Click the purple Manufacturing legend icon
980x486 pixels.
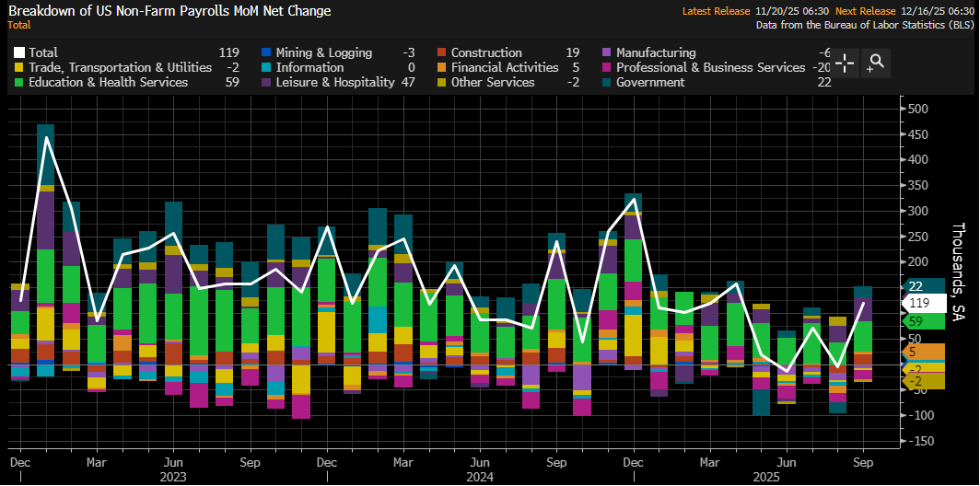point(607,53)
